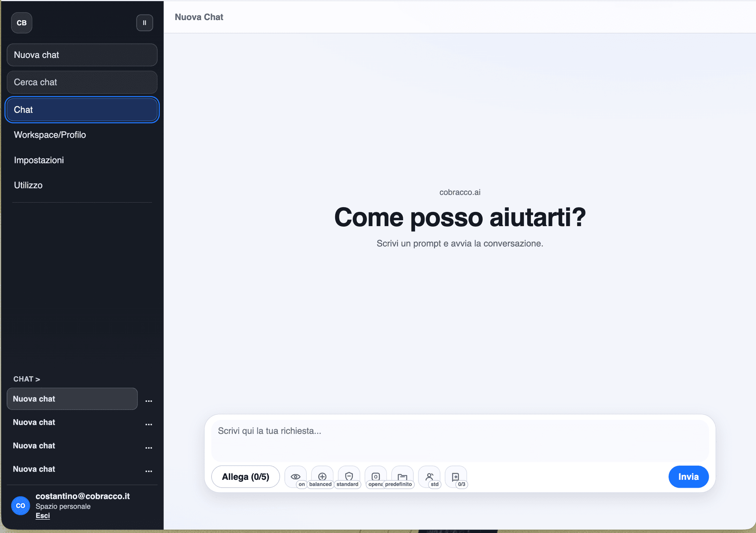Click the 'openai' model camera icon
This screenshot has width=756, height=533.
click(x=375, y=477)
